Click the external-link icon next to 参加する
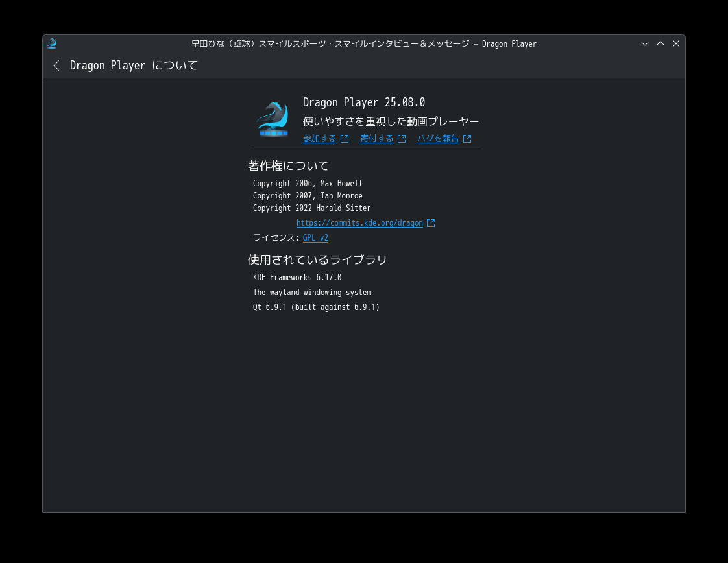 click(x=345, y=138)
